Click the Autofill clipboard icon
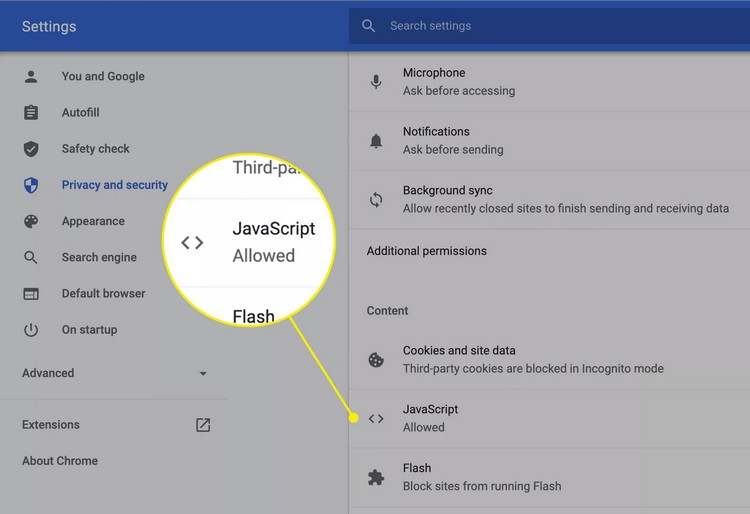Image resolution: width=750 pixels, height=514 pixels. 31,113
